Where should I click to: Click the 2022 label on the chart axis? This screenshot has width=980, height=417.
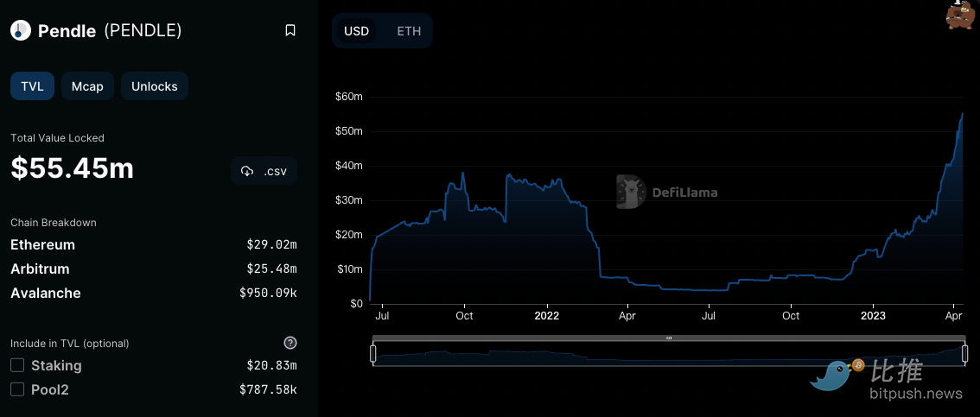[546, 316]
